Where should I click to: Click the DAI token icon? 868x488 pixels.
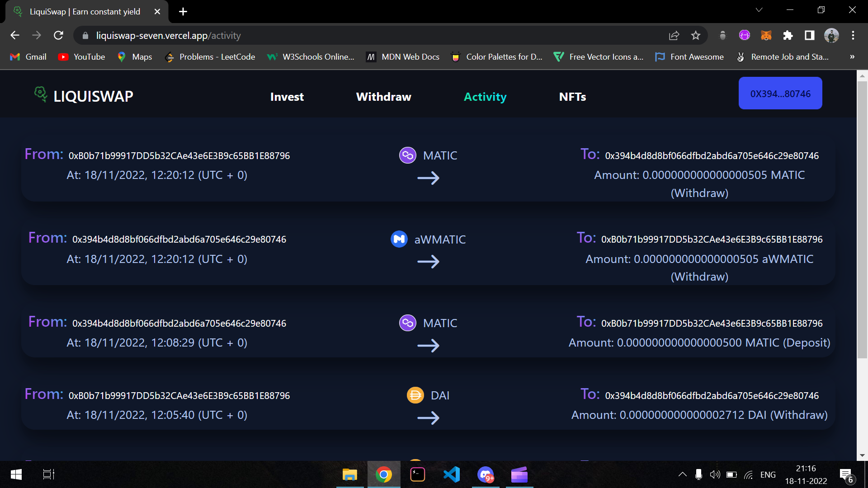tap(415, 395)
